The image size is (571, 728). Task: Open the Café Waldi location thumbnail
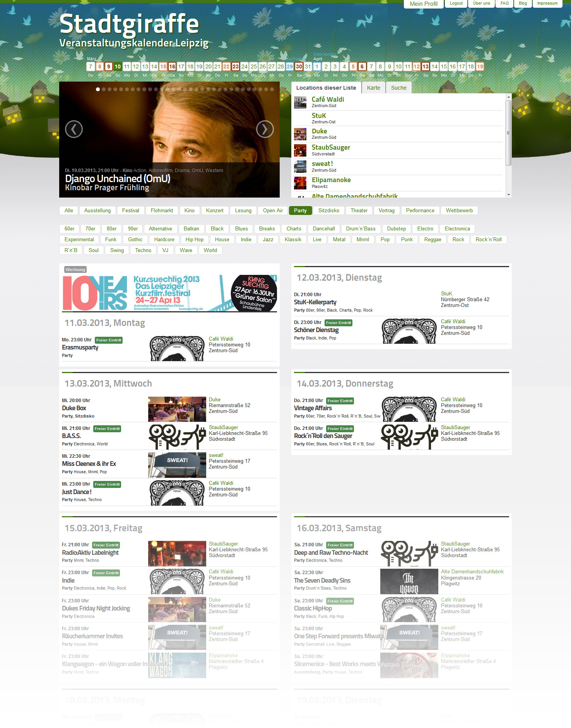pos(300,102)
